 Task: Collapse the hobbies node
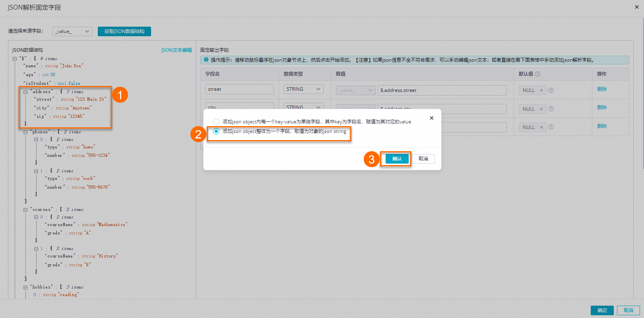[25, 287]
